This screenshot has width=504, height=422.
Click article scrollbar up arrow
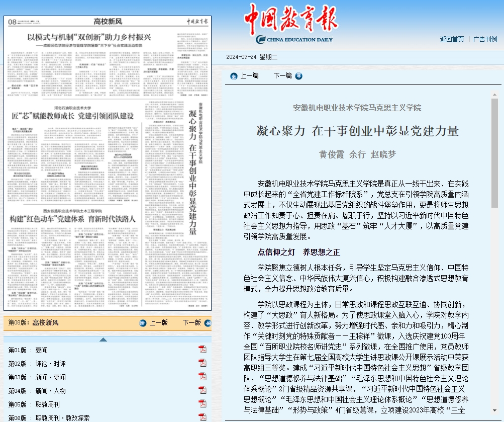(494, 95)
